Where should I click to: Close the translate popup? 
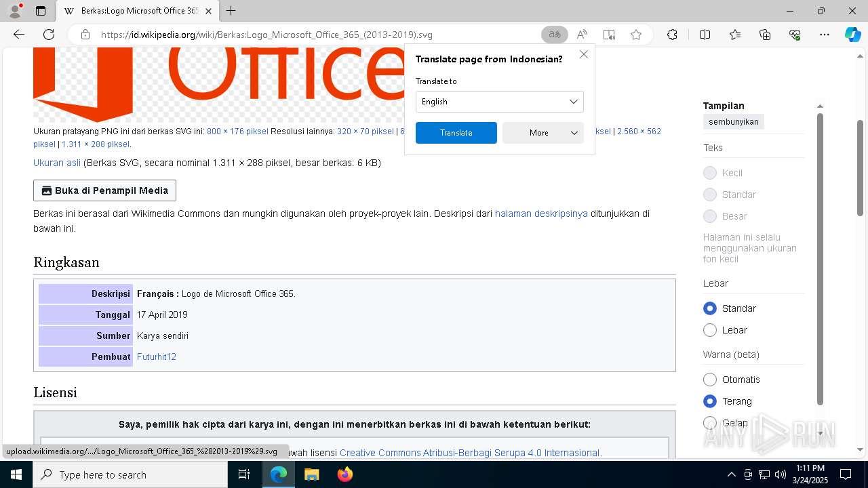click(584, 54)
